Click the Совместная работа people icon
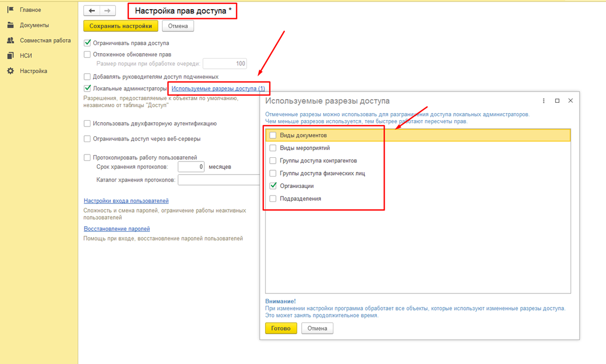The width and height of the screenshot is (606, 364). coord(10,40)
